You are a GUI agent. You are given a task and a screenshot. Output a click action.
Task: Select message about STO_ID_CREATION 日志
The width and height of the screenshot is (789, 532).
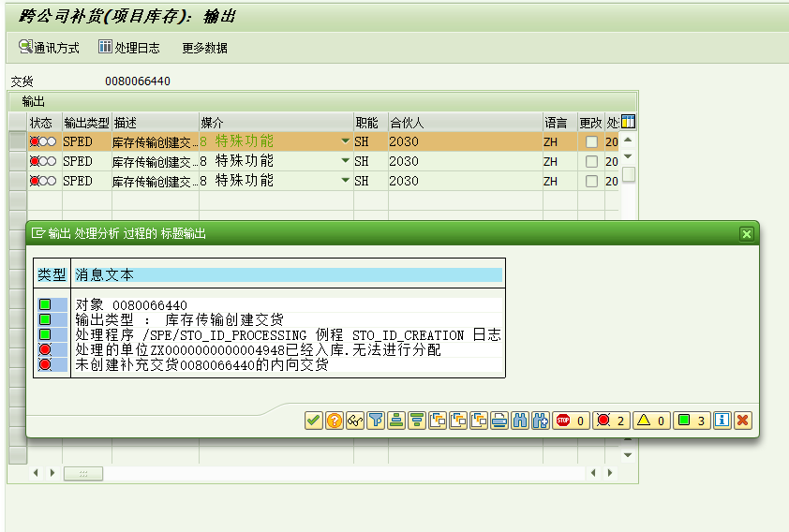click(x=289, y=335)
